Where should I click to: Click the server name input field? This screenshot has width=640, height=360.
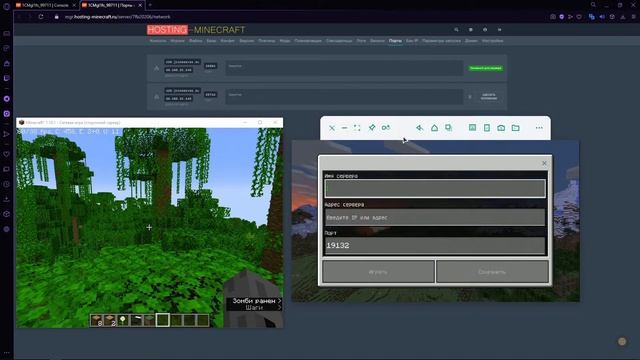pos(435,189)
